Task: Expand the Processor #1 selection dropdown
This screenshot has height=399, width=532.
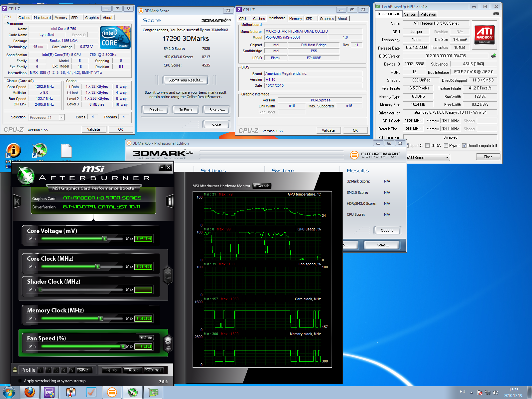Action: (62, 117)
